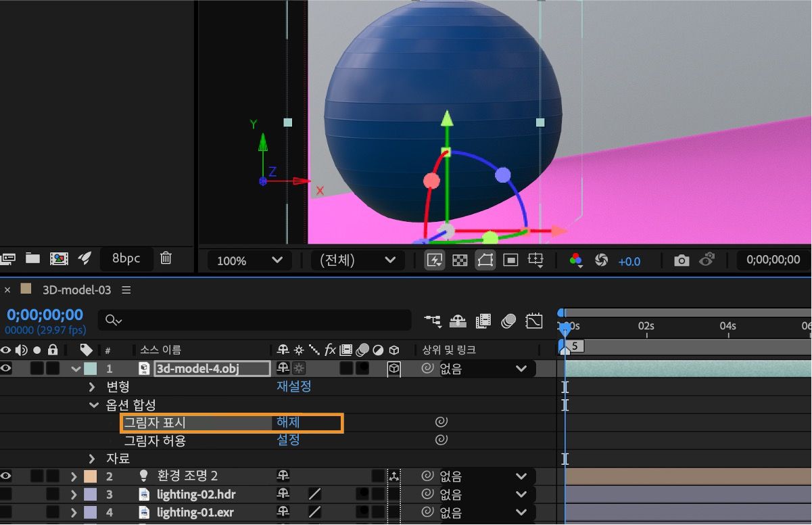Viewport: 812px width, 525px height.
Task: Lock the lighting-01.exr layer
Action: tap(52, 513)
